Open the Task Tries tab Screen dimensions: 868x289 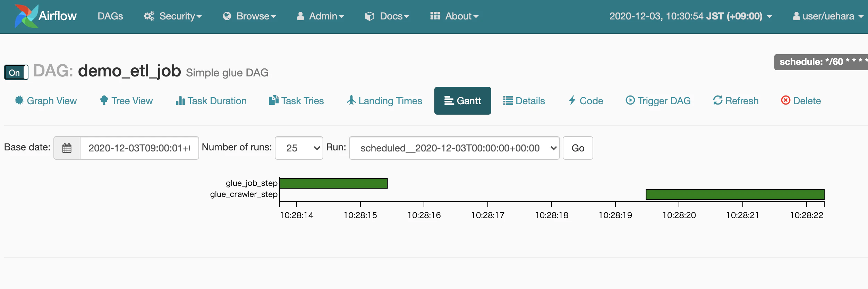pyautogui.click(x=296, y=101)
